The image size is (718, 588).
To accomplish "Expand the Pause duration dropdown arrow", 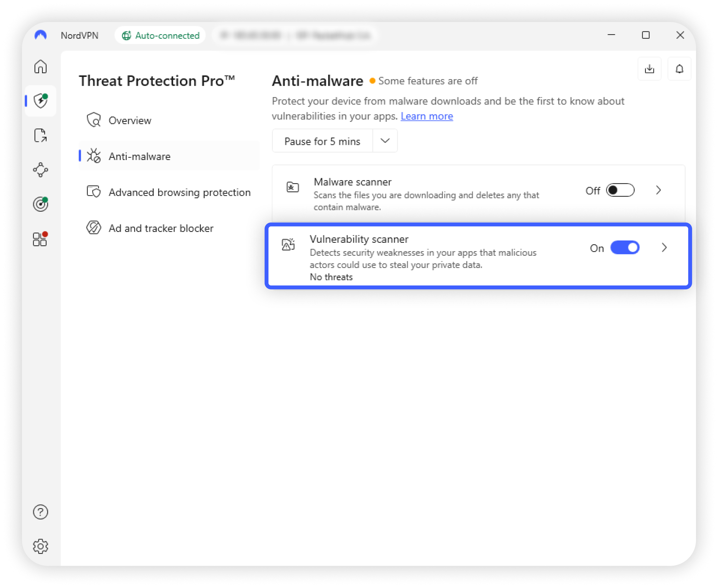I will [385, 141].
